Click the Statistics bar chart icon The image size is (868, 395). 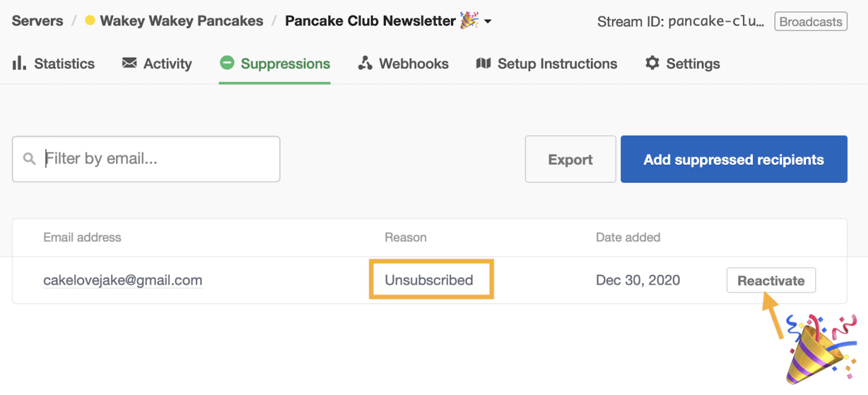pos(19,63)
